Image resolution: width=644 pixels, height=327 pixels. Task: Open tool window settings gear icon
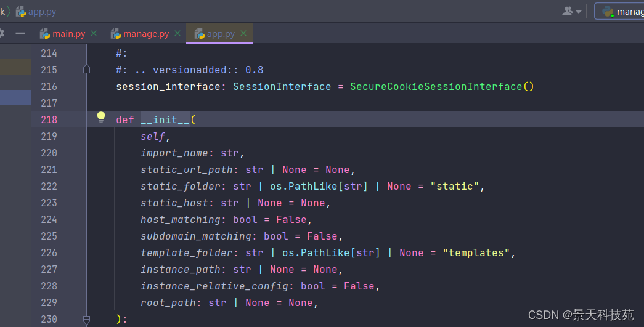pos(2,33)
